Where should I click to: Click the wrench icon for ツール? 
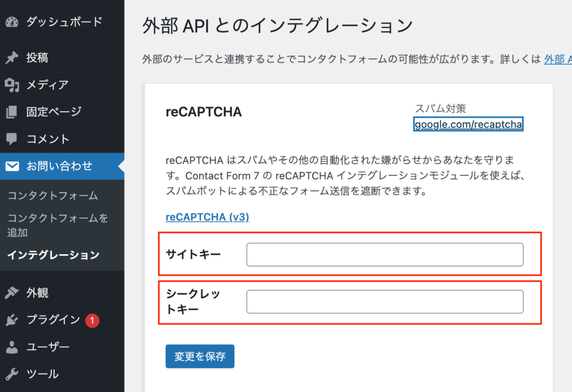tap(12, 374)
